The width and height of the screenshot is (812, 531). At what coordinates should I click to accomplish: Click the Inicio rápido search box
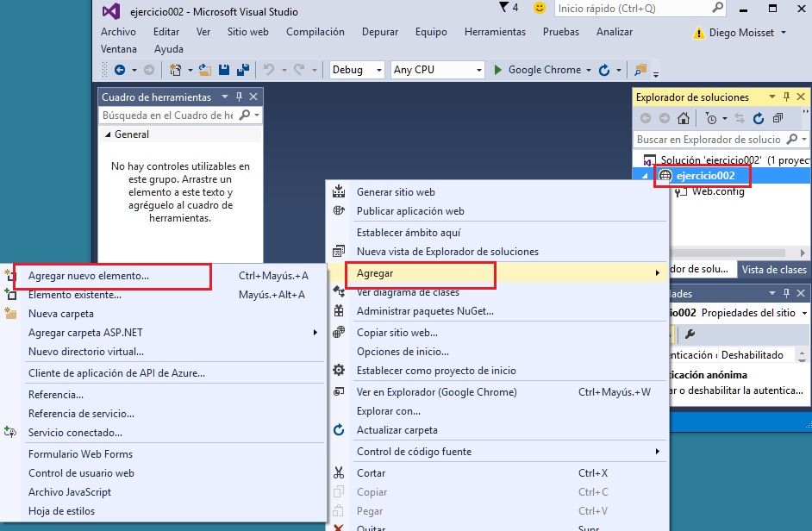640,9
